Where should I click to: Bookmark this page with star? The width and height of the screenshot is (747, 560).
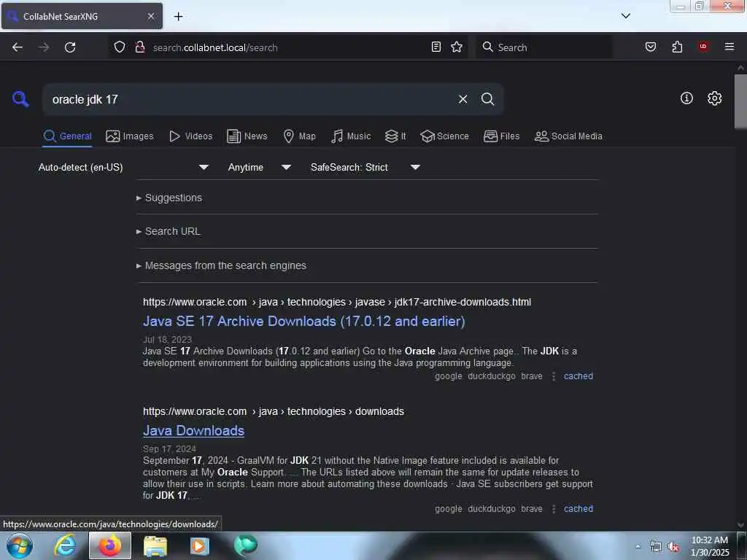457,47
